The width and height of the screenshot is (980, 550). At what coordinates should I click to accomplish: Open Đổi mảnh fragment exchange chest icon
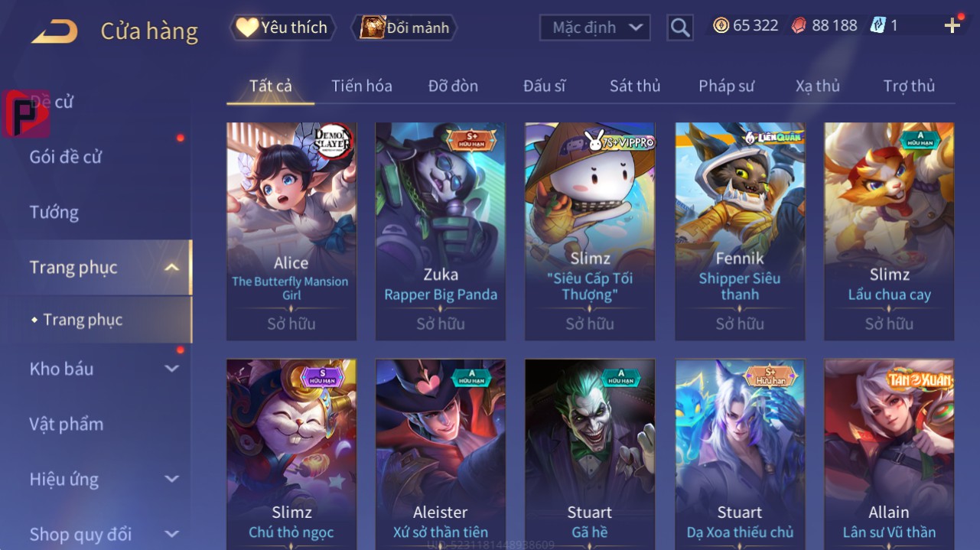tap(403, 28)
